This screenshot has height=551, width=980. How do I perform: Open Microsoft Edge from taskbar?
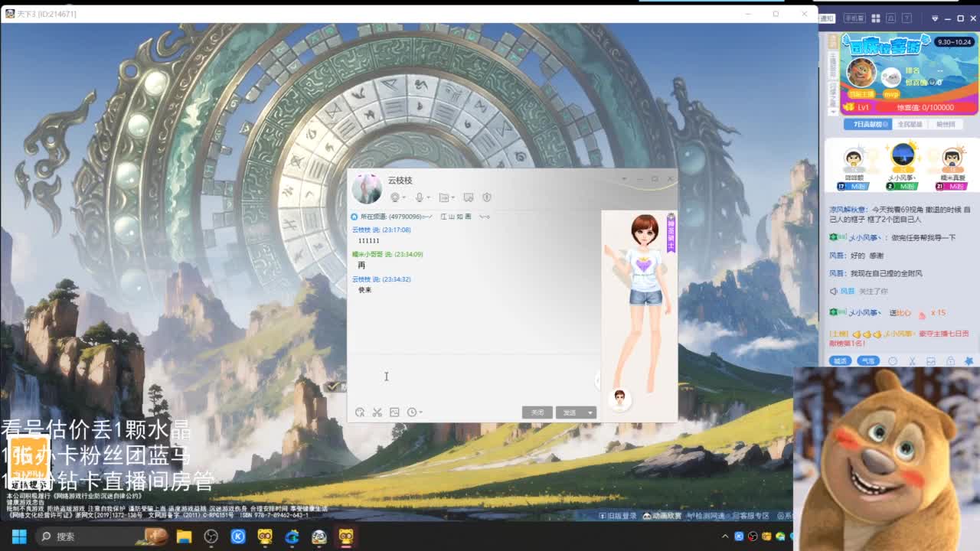[x=292, y=536]
